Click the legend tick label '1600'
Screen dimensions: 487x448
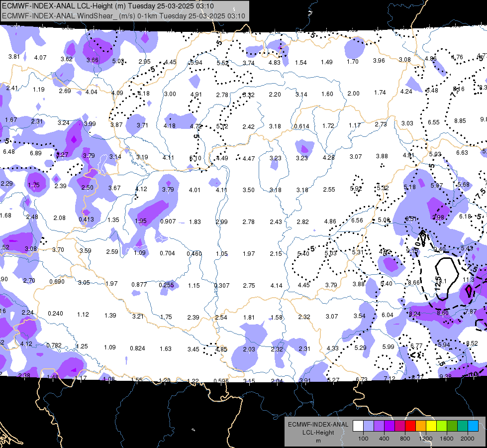click(447, 439)
